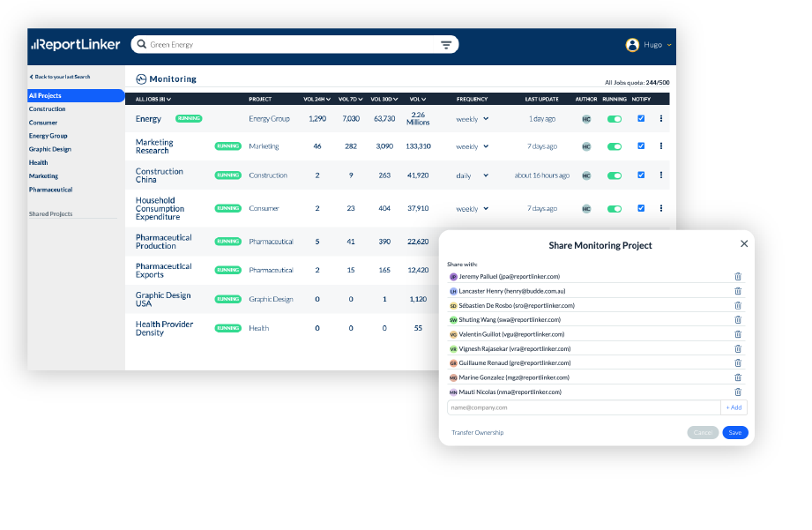
Task: Remove Lancaster Henry from share list
Action: coord(738,291)
